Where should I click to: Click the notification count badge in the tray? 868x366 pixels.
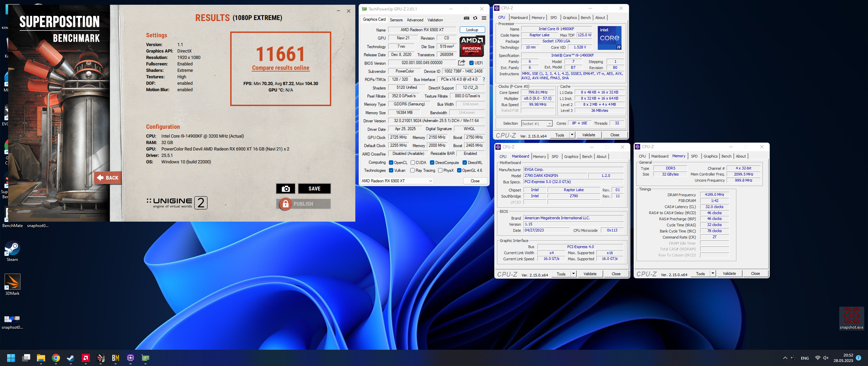coord(859,358)
